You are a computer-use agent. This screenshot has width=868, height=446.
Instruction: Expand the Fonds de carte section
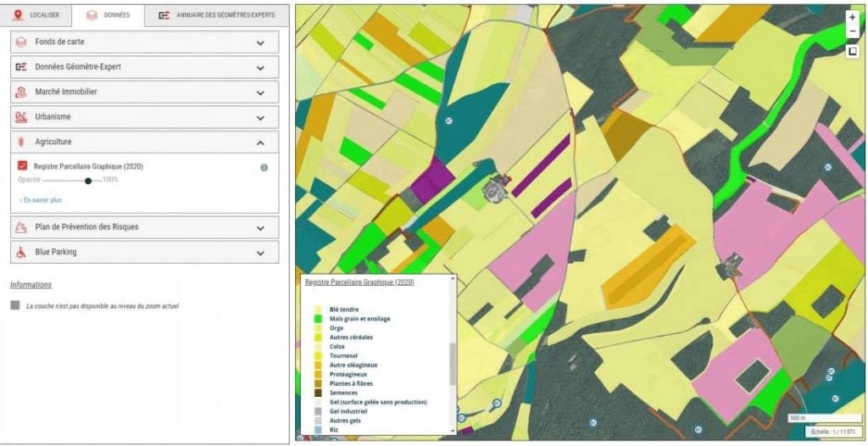click(260, 42)
